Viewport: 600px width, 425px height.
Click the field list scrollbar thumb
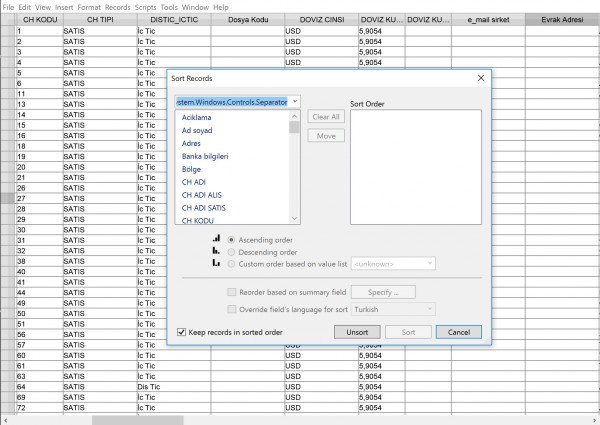pyautogui.click(x=294, y=127)
